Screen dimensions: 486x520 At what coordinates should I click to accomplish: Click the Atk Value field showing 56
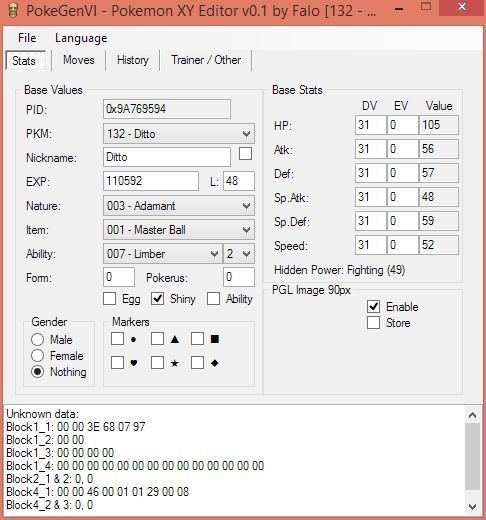[x=439, y=149]
